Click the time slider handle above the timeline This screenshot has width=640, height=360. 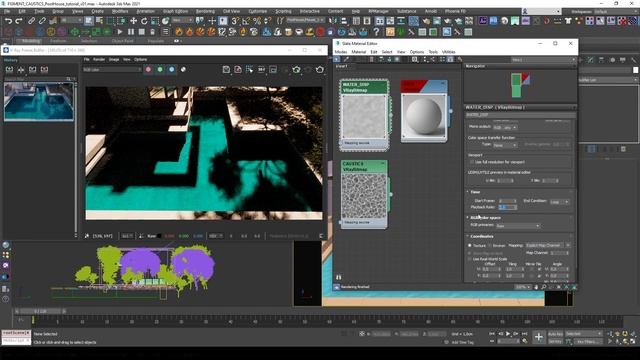pyautogui.click(x=40, y=311)
